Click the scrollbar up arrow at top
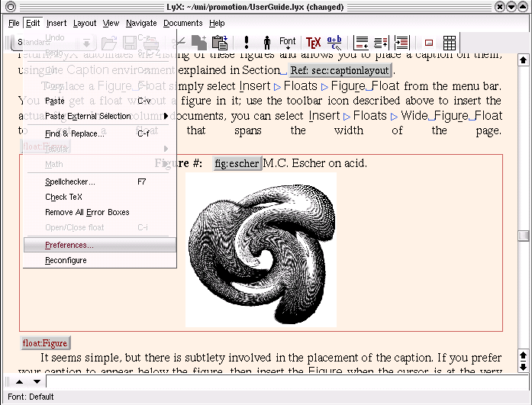 point(523,60)
